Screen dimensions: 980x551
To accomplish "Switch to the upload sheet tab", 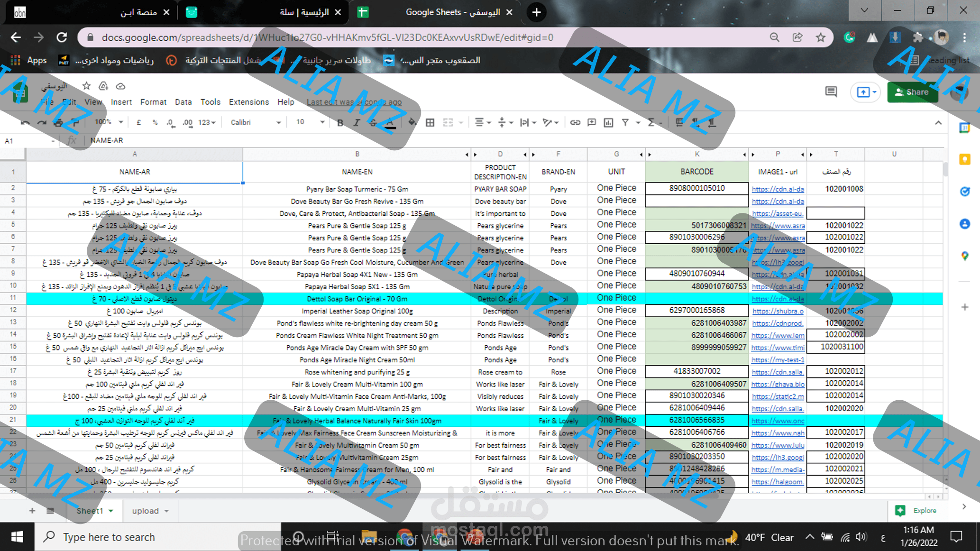I will 146,511.
